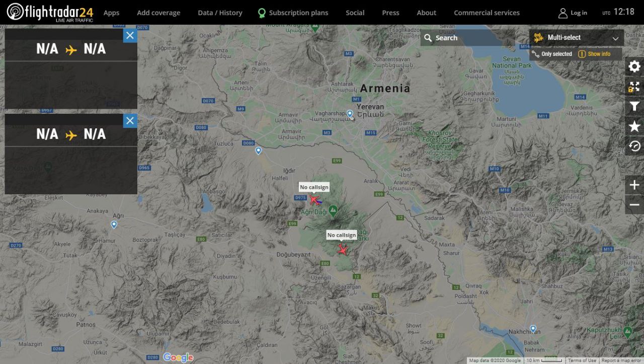This screenshot has width=644, height=364.
Task: Open the Data / History menu
Action: click(x=220, y=13)
